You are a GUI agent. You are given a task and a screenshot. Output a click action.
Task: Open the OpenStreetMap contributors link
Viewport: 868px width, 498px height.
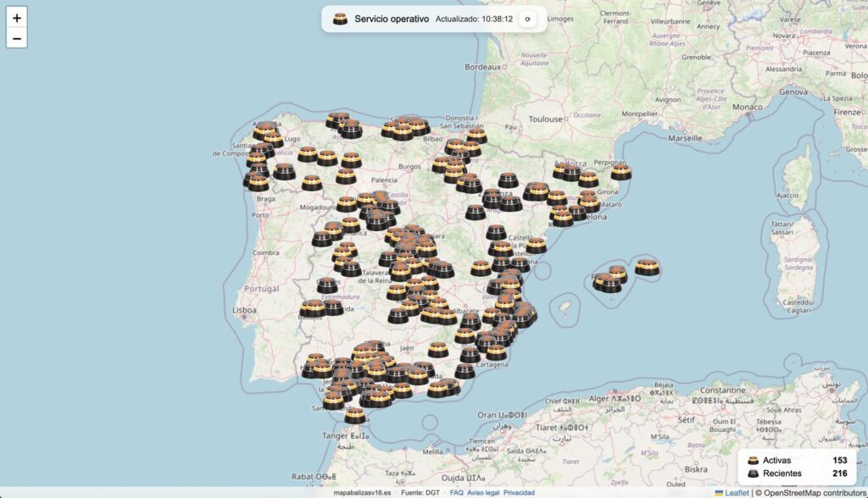(810, 492)
